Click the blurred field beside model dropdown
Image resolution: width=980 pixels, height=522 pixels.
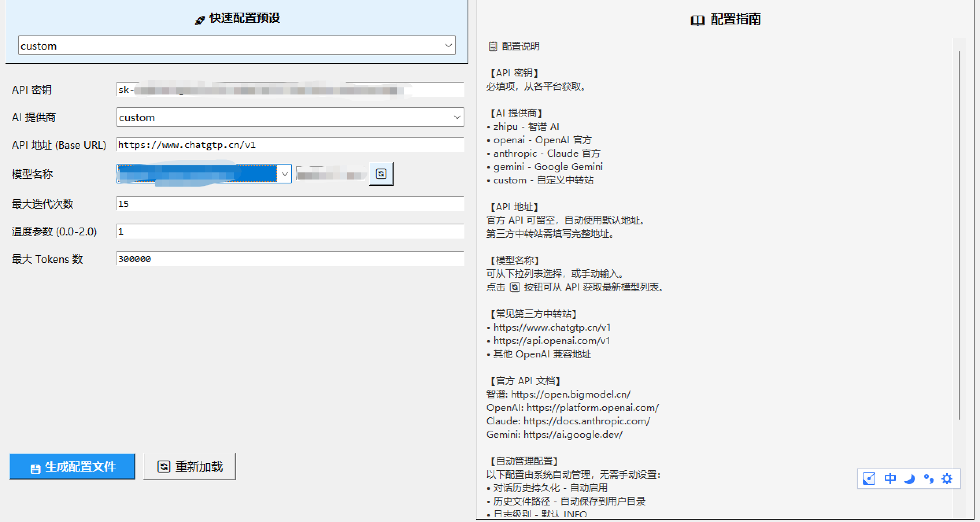pyautogui.click(x=331, y=174)
